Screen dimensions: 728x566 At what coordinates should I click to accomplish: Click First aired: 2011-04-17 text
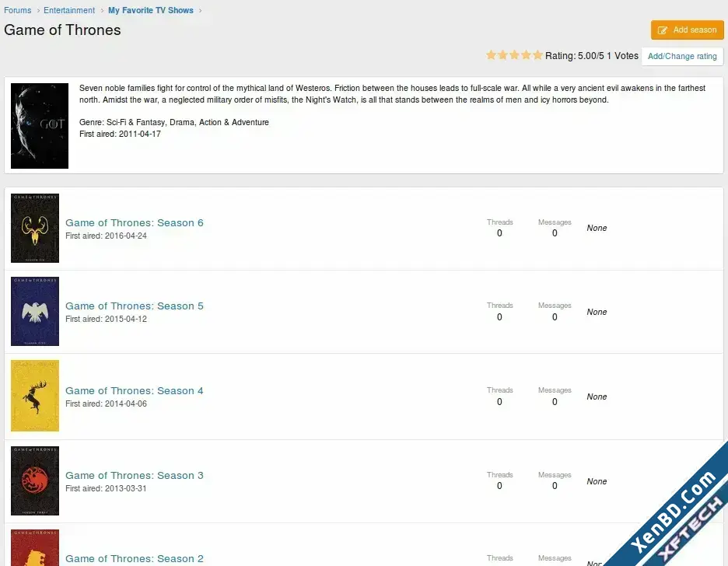pos(120,134)
